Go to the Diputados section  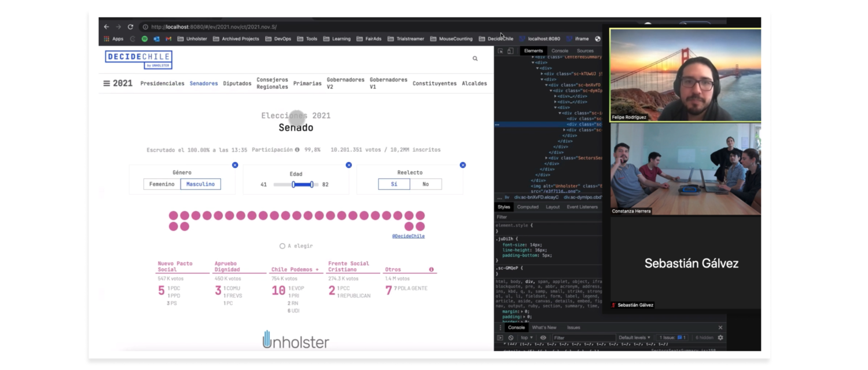click(x=237, y=83)
